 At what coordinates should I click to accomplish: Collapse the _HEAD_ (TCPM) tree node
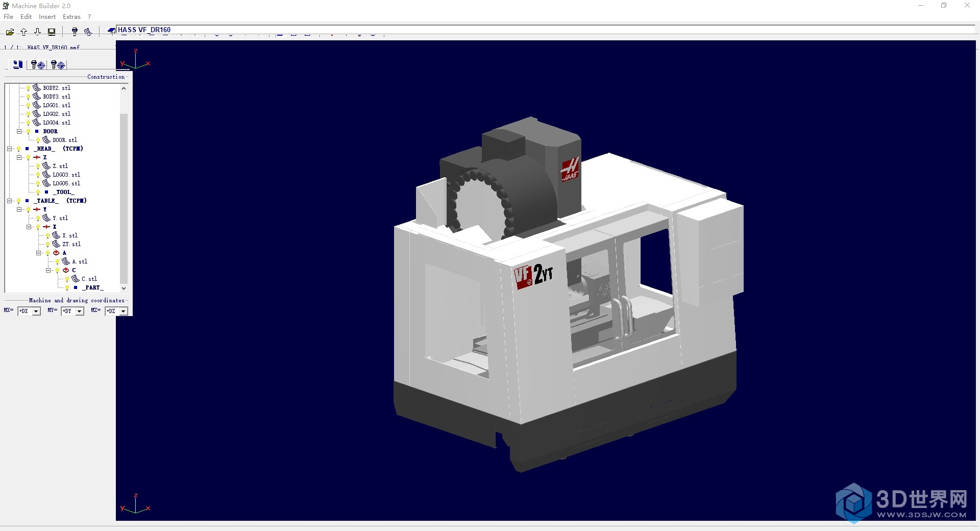[9, 149]
